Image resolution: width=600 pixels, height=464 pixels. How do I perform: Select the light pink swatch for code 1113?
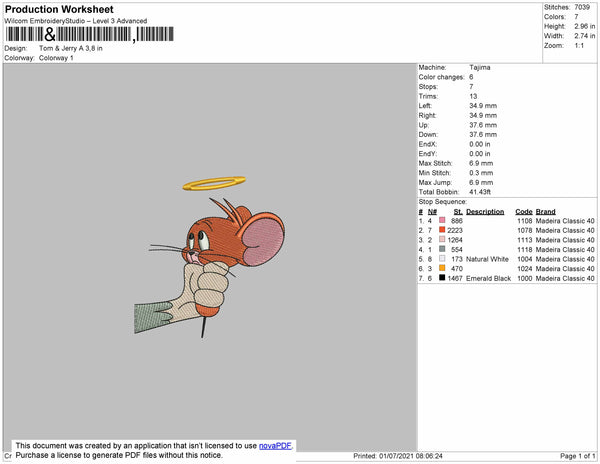tap(442, 239)
